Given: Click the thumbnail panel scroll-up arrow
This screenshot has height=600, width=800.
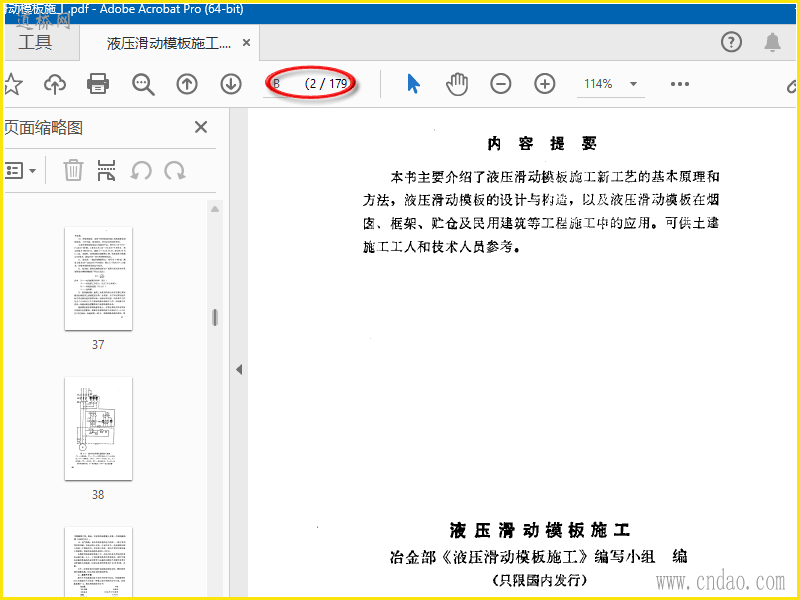Looking at the screenshot, I should (215, 209).
